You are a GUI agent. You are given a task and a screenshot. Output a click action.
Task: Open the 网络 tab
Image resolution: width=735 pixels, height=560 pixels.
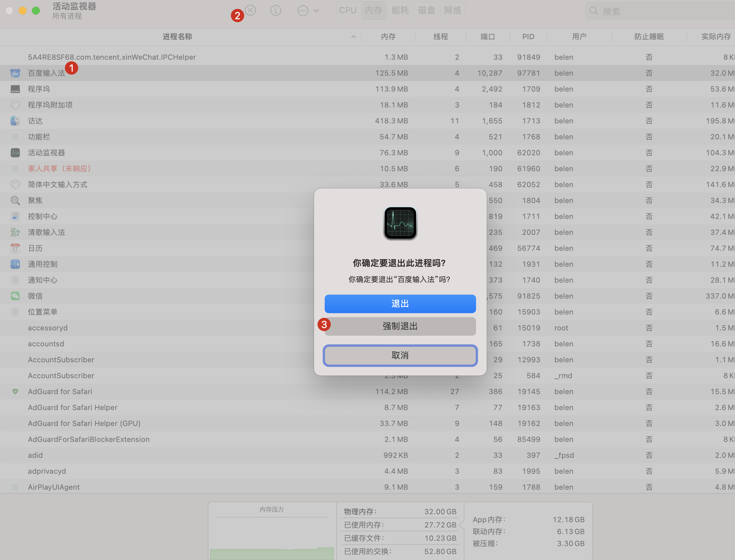tap(452, 11)
